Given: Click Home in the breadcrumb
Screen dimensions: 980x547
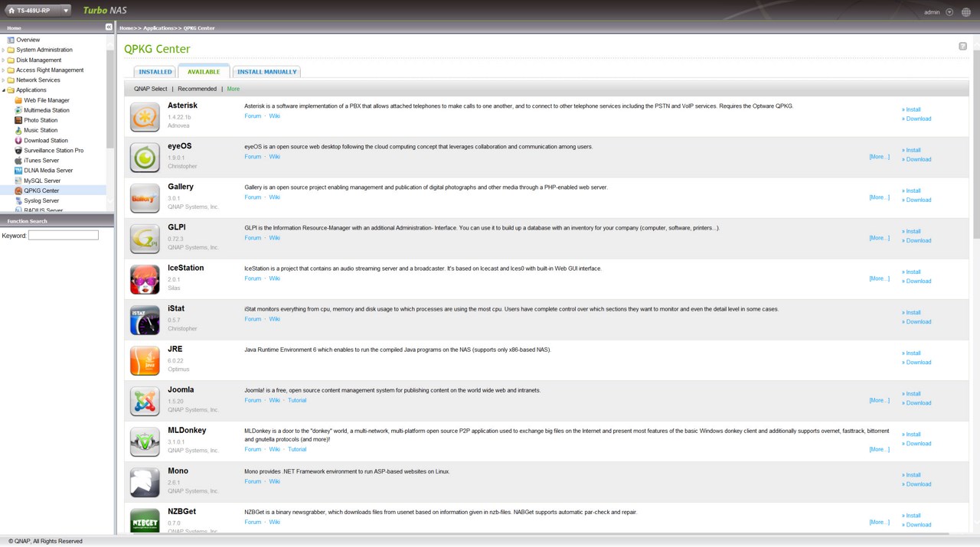Looking at the screenshot, I should pyautogui.click(x=127, y=28).
